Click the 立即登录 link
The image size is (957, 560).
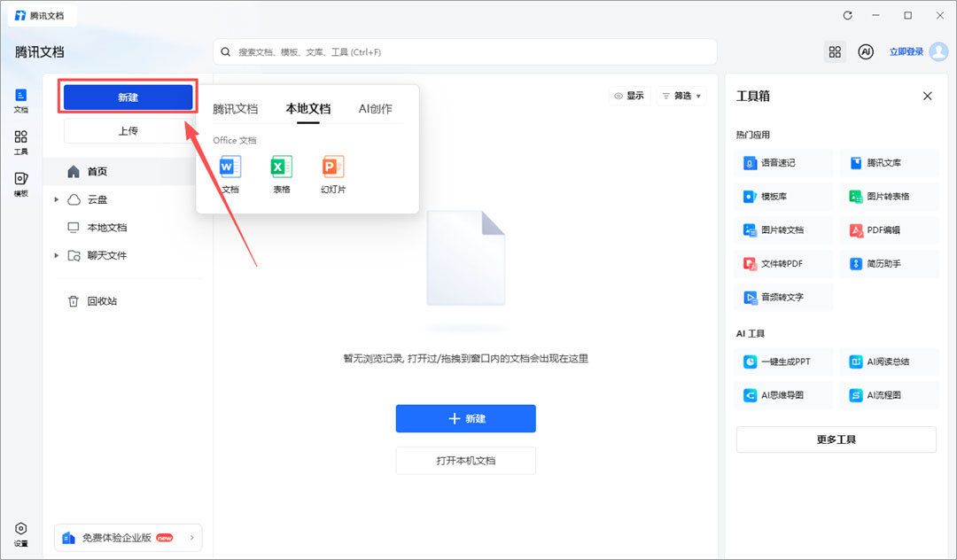pos(906,52)
